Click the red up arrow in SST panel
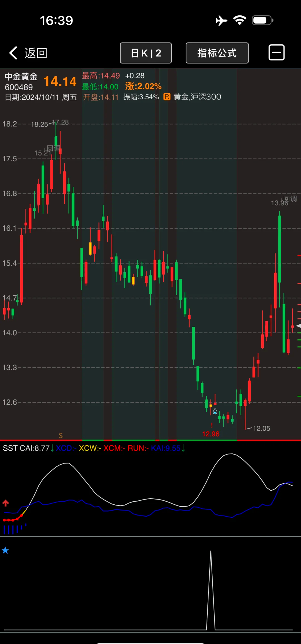The width and height of the screenshot is (301, 644). 6,503
